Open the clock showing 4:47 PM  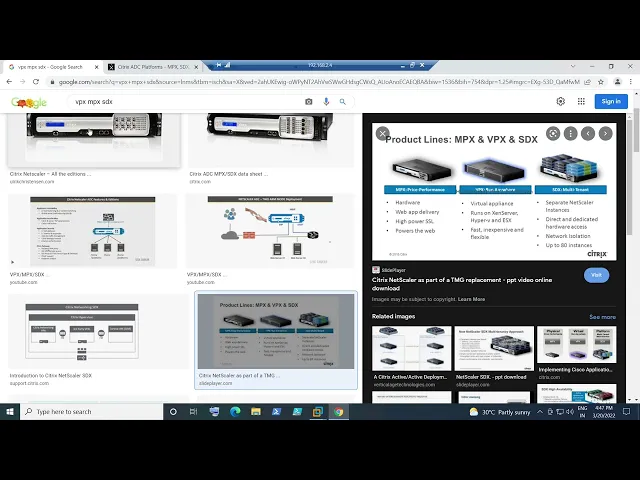click(x=604, y=412)
